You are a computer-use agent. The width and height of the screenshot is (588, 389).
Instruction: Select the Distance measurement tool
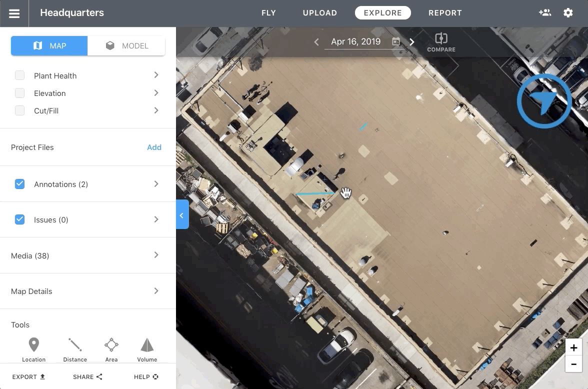(x=75, y=349)
